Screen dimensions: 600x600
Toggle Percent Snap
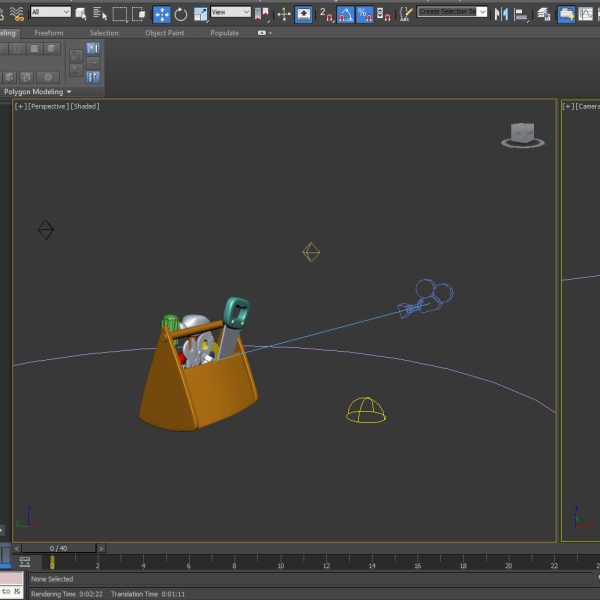[365, 15]
